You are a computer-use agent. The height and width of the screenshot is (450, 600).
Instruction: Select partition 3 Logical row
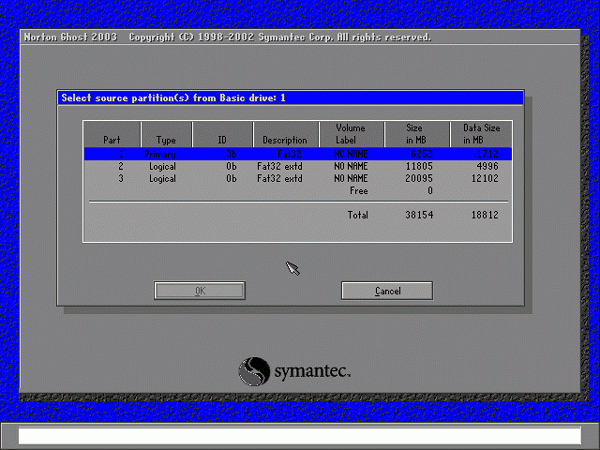coord(298,179)
